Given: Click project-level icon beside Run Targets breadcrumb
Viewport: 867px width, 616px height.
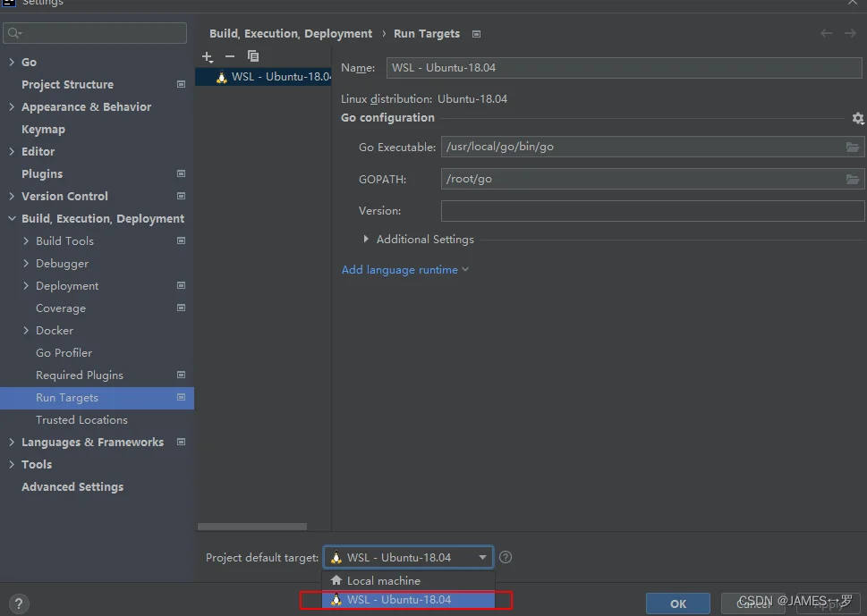Looking at the screenshot, I should point(476,34).
